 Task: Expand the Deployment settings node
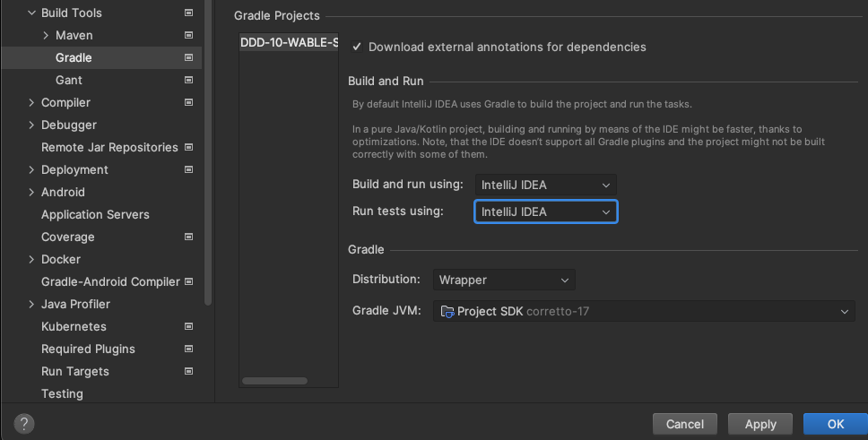pos(31,169)
